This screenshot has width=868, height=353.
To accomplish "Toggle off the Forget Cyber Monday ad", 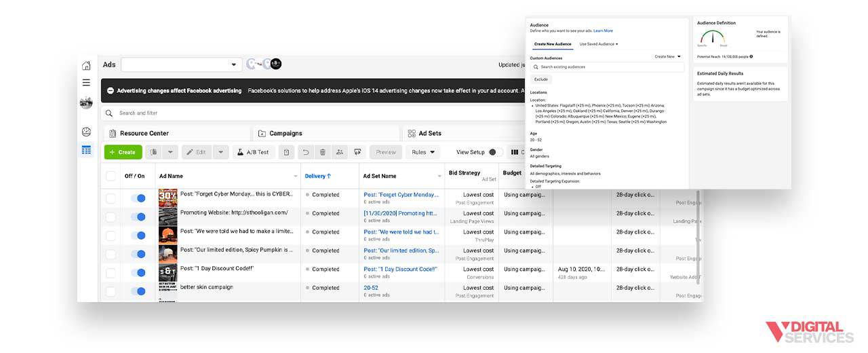I will pos(138,198).
